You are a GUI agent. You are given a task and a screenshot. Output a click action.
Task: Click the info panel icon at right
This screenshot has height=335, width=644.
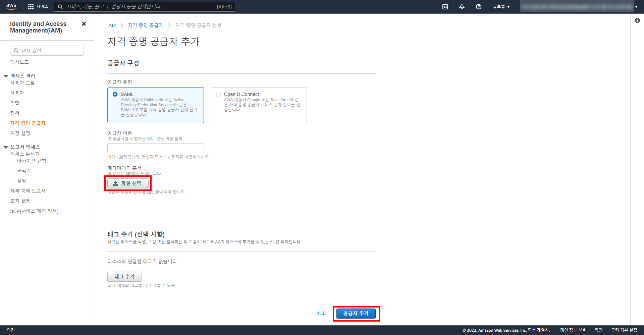(637, 20)
